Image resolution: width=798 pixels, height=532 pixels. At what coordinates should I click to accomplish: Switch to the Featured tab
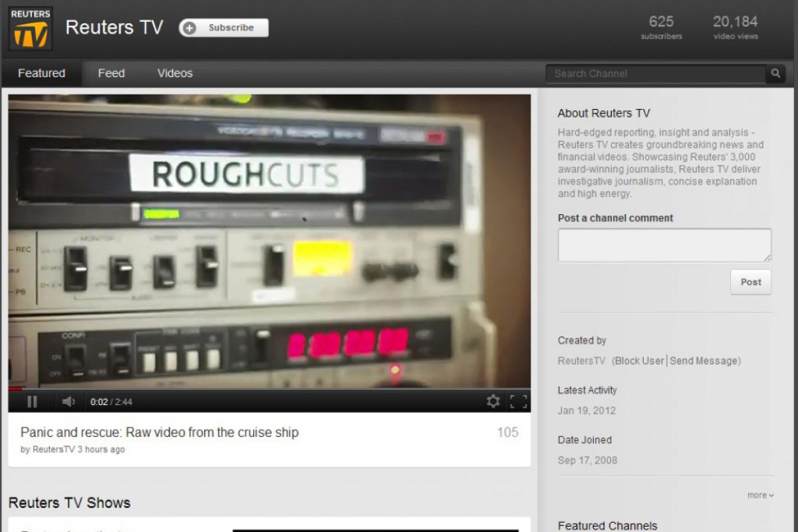pyautogui.click(x=41, y=73)
